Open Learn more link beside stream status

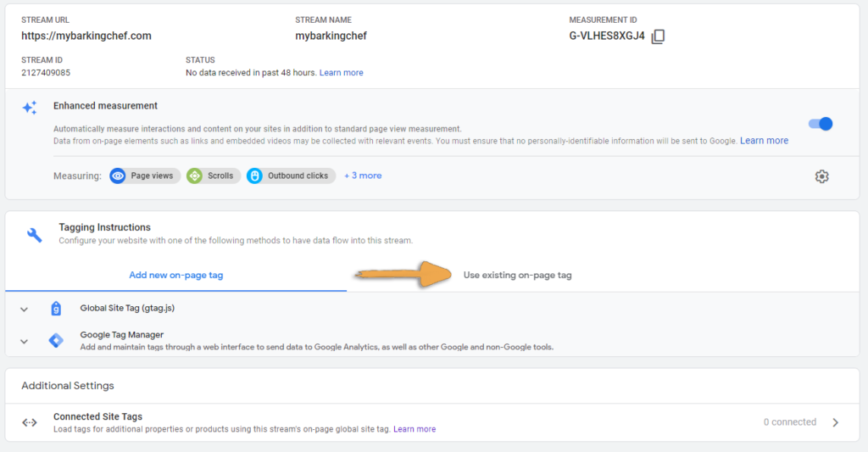point(341,73)
